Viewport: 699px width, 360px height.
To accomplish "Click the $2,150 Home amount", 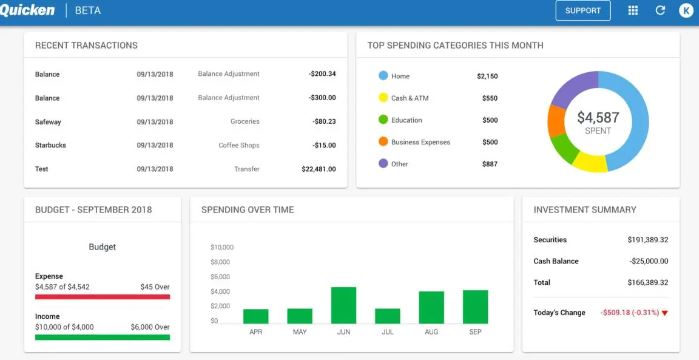I will [x=487, y=76].
